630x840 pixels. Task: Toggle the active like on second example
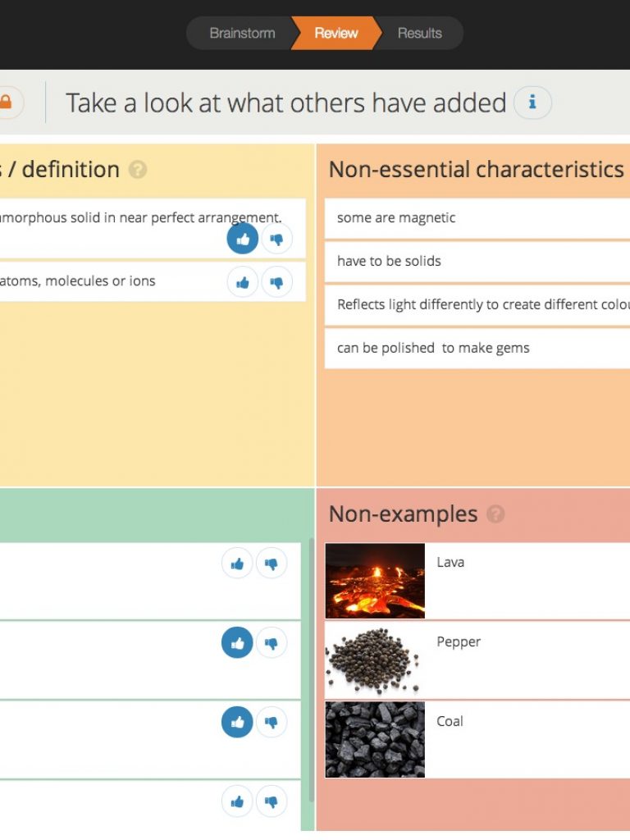click(237, 642)
